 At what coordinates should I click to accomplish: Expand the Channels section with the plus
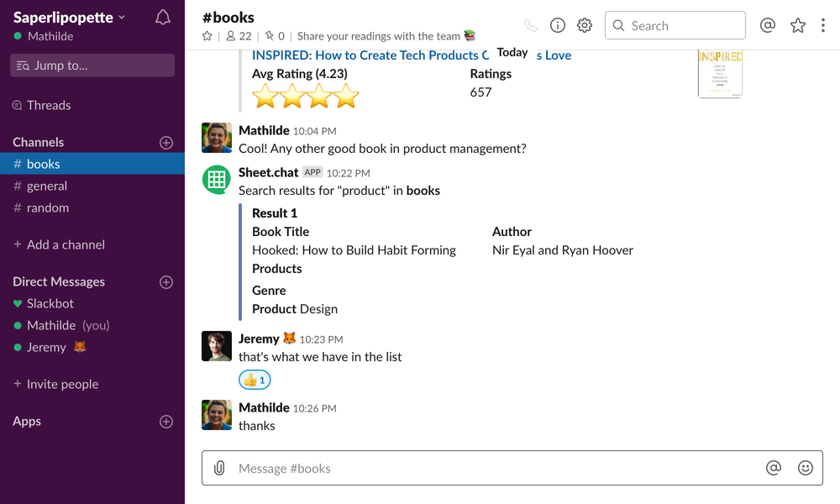165,142
